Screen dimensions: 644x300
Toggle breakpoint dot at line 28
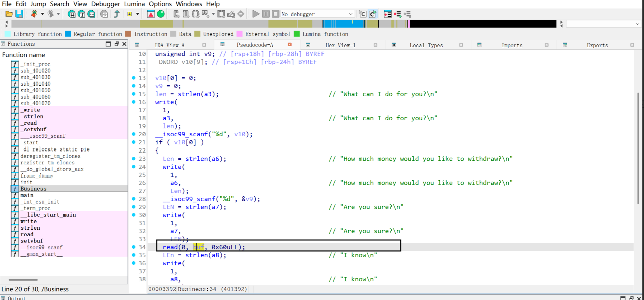134,199
